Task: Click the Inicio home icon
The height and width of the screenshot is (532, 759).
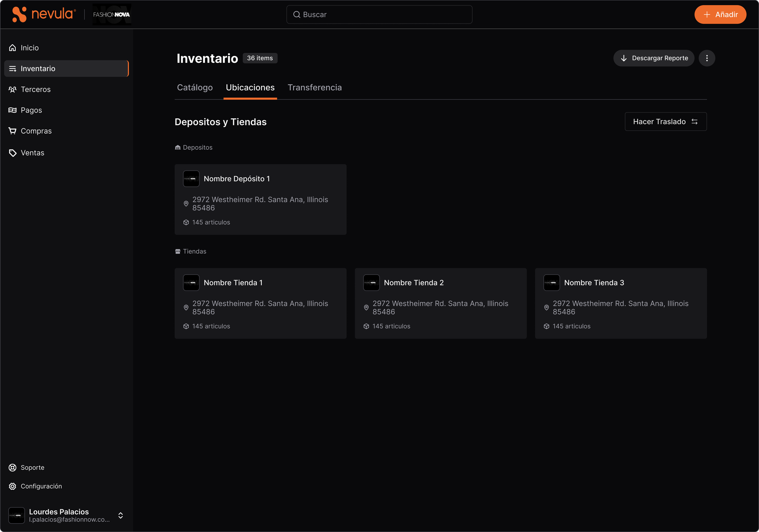Action: (12, 48)
